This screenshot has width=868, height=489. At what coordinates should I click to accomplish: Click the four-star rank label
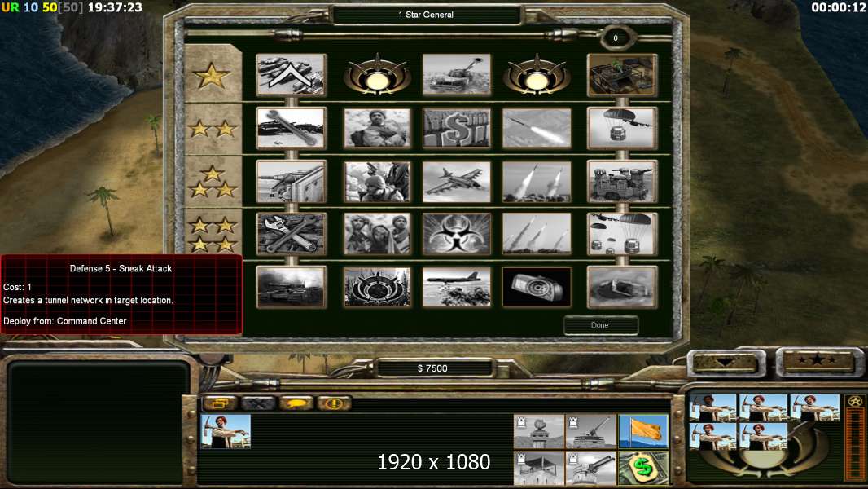pos(212,234)
